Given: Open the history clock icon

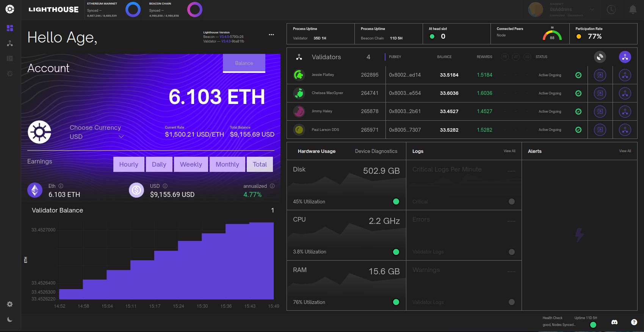Looking at the screenshot, I should (611, 9).
